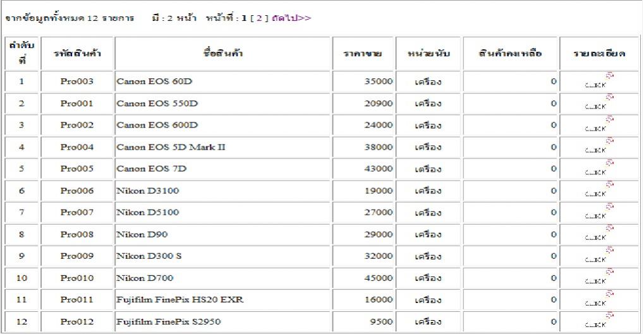Click price value 29000
The image size is (644, 334).
pyautogui.click(x=379, y=234)
